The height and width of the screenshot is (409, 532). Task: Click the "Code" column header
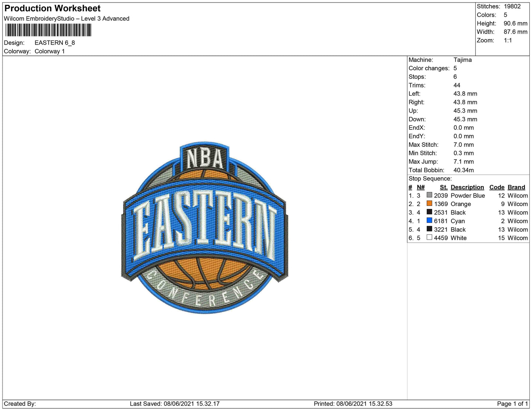tap(497, 187)
